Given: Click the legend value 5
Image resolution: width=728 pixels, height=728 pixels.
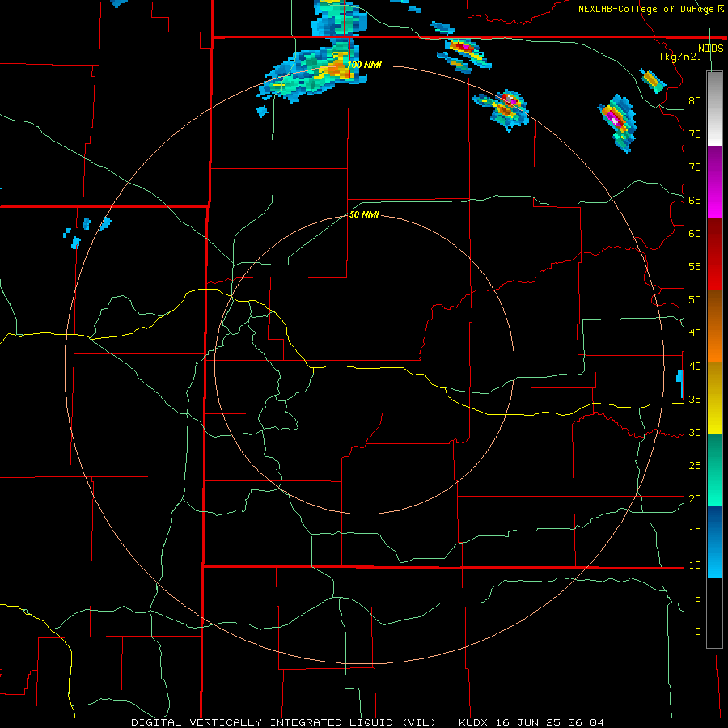Looking at the screenshot, I should coord(698,599).
